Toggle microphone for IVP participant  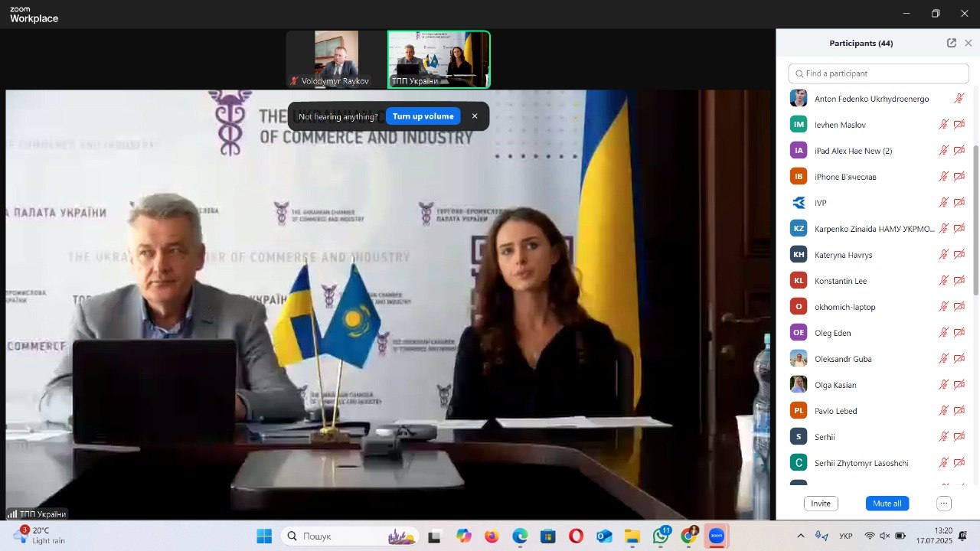tap(943, 203)
